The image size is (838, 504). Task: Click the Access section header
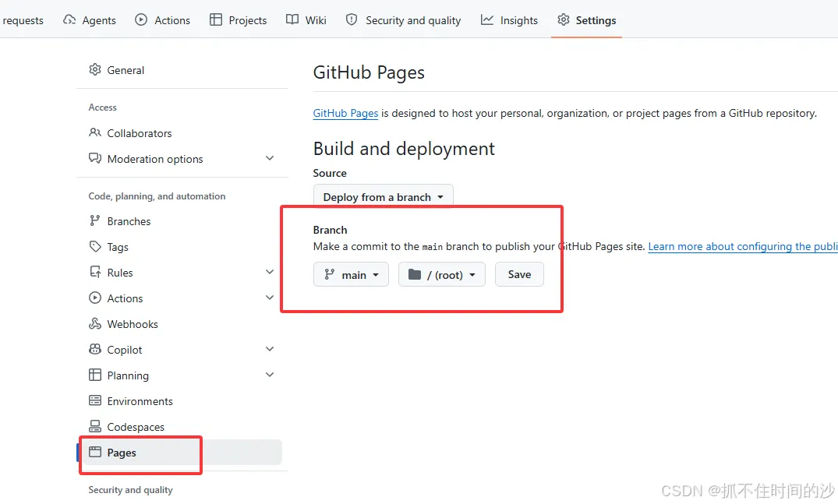[103, 107]
